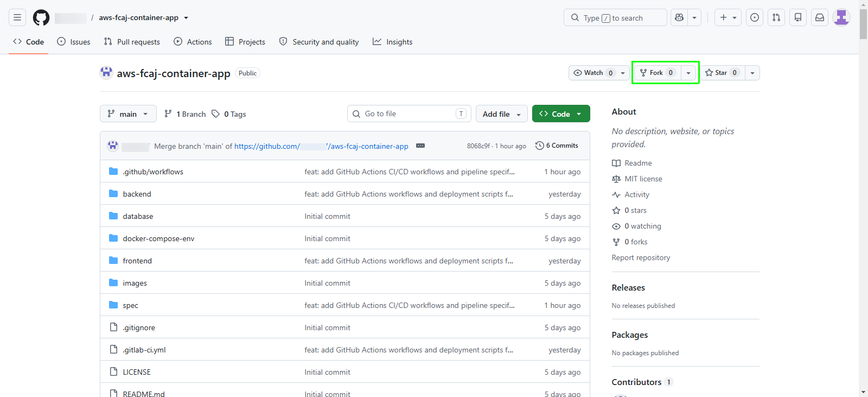The image size is (868, 397).
Task: Expand the hidden commit message ellipsis
Action: (x=420, y=146)
